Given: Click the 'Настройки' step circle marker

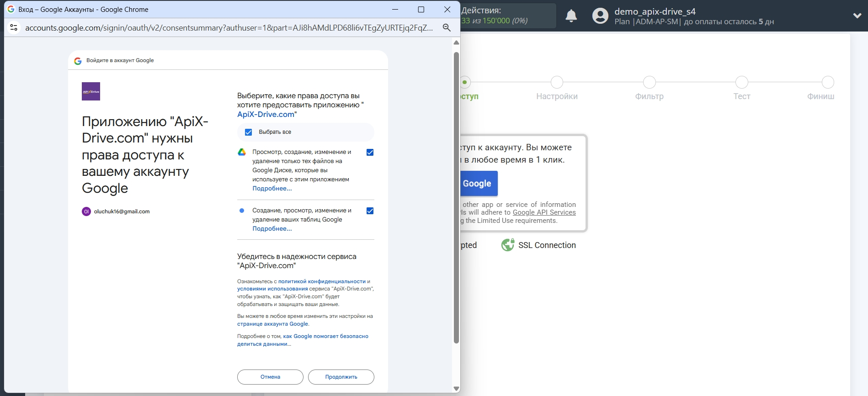Looking at the screenshot, I should coord(557,82).
